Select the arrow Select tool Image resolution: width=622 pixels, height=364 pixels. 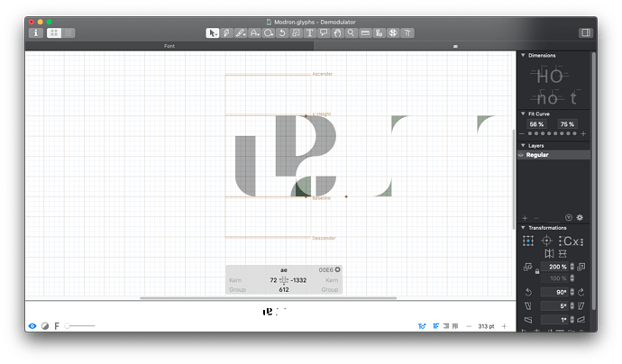click(x=212, y=33)
